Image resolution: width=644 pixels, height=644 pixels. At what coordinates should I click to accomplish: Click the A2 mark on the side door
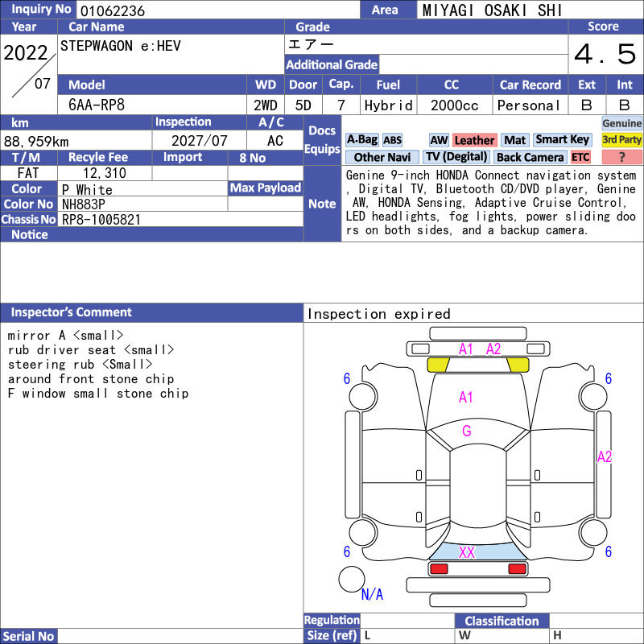click(x=605, y=456)
